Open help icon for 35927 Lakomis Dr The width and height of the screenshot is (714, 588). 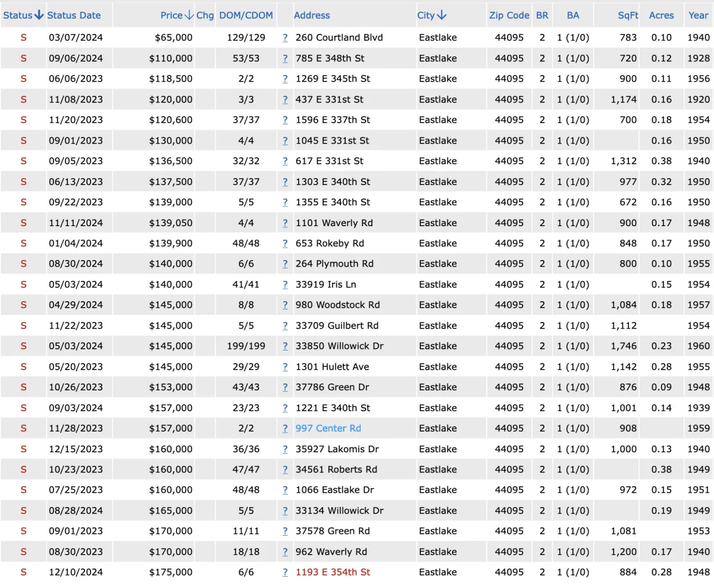point(285,449)
